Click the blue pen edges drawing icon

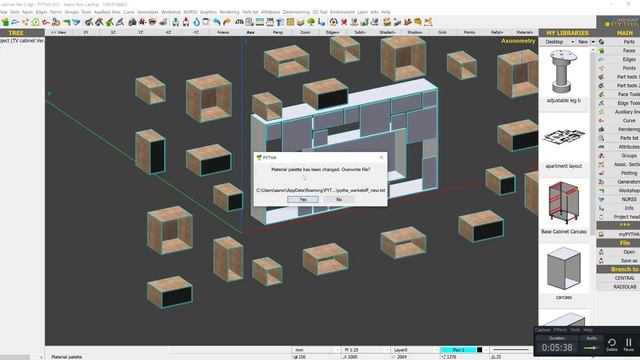[15, 22]
